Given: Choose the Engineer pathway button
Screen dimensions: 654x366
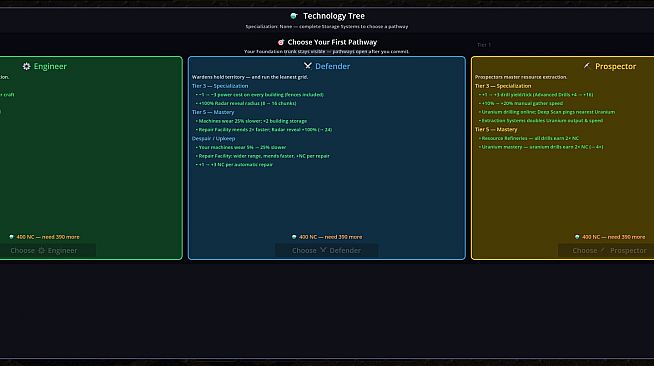Looking at the screenshot, I should click(x=48, y=251).
